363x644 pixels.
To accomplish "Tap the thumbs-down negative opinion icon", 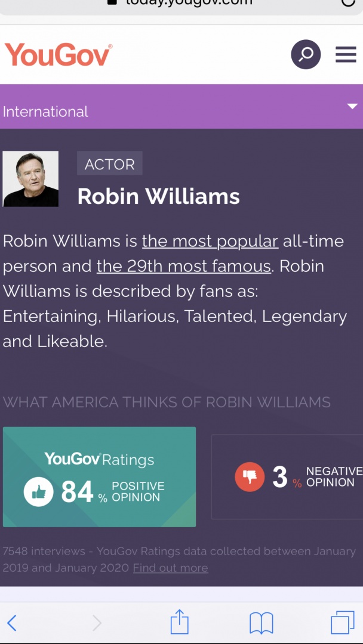I will pos(250,476).
